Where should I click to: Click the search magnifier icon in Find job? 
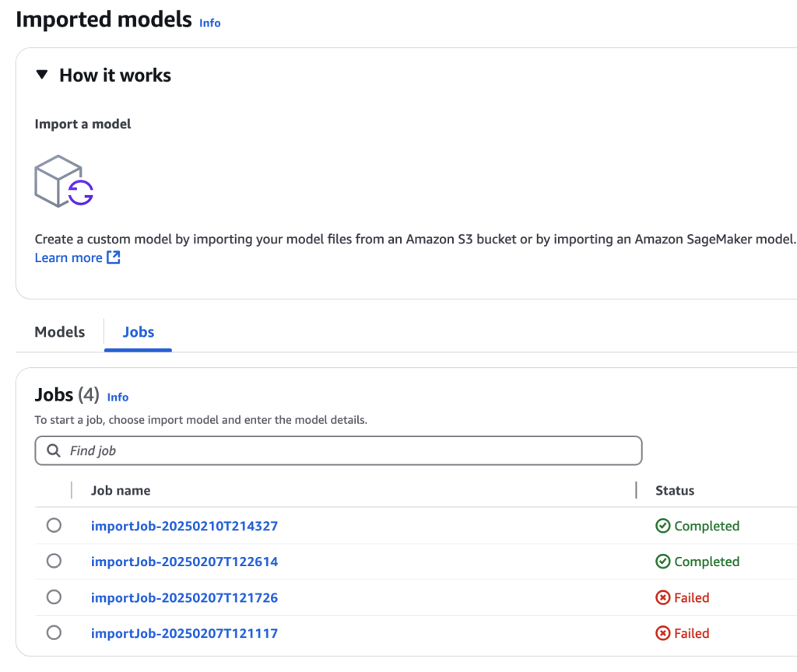point(54,450)
